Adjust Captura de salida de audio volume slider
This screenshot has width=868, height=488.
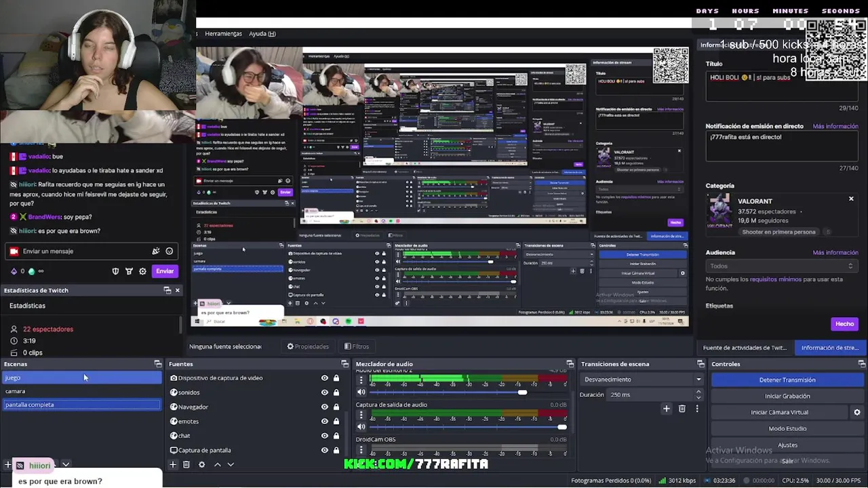[561, 427]
